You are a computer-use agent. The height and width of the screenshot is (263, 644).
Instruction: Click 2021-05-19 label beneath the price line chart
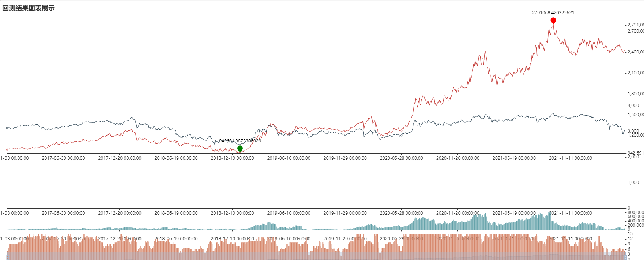pyautogui.click(x=514, y=158)
